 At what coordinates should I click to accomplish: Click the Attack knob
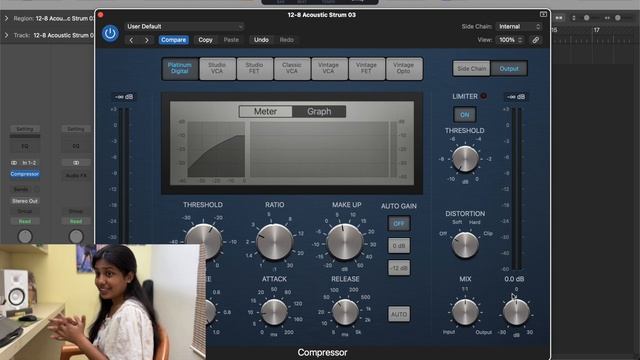point(274,312)
